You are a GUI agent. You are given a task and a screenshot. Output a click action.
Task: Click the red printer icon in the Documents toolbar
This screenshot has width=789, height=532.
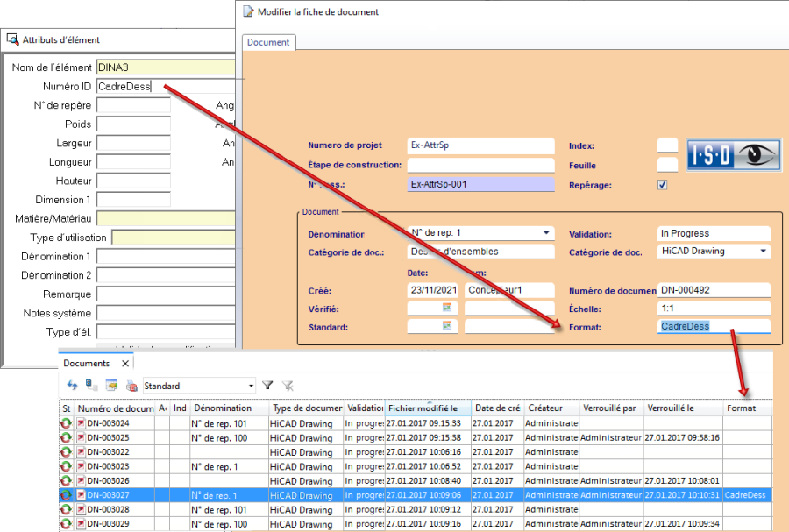131,385
